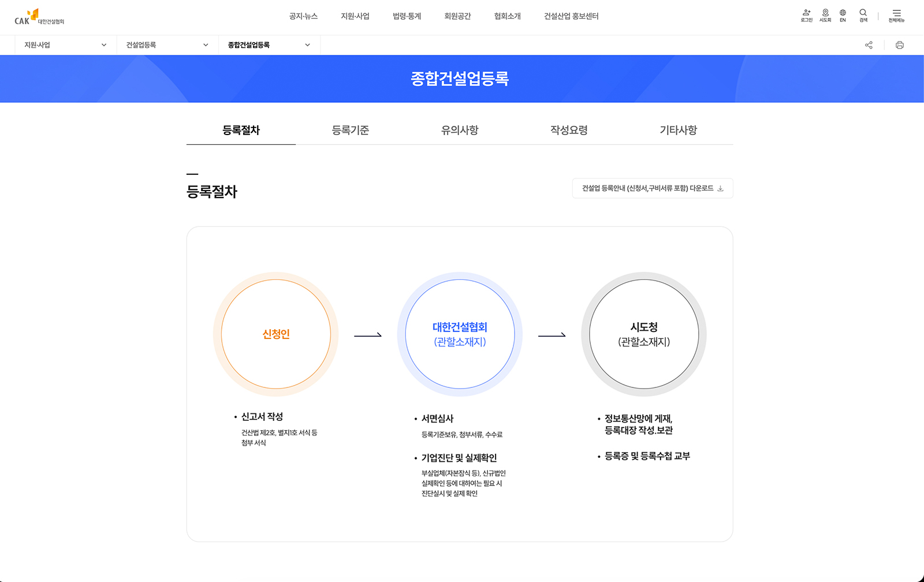Open the 법령·통계 menu
This screenshot has width=924, height=582.
click(407, 16)
